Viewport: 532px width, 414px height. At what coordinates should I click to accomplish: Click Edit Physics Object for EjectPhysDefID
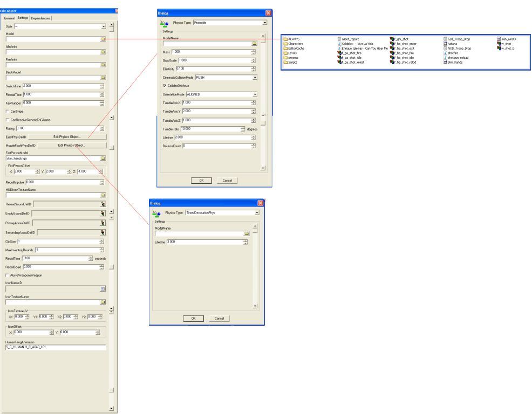66,137
